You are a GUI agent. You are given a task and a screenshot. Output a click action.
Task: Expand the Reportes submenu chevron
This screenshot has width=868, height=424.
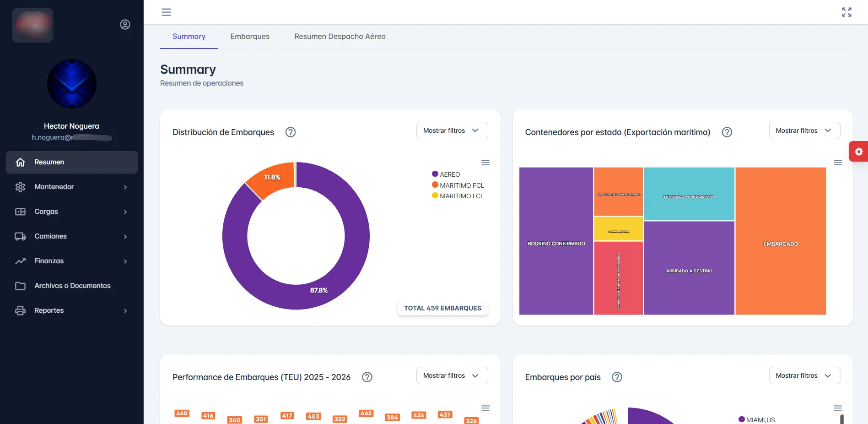tap(125, 311)
